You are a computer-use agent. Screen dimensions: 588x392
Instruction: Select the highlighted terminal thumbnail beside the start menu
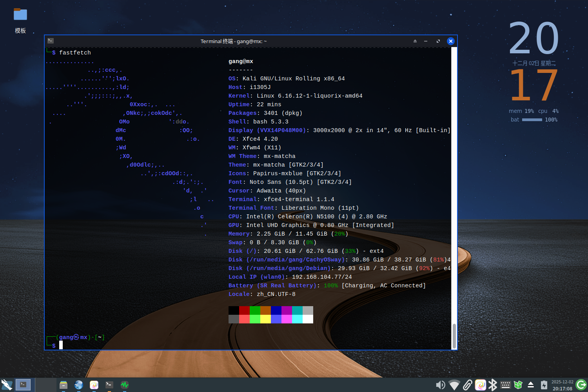coord(23,385)
